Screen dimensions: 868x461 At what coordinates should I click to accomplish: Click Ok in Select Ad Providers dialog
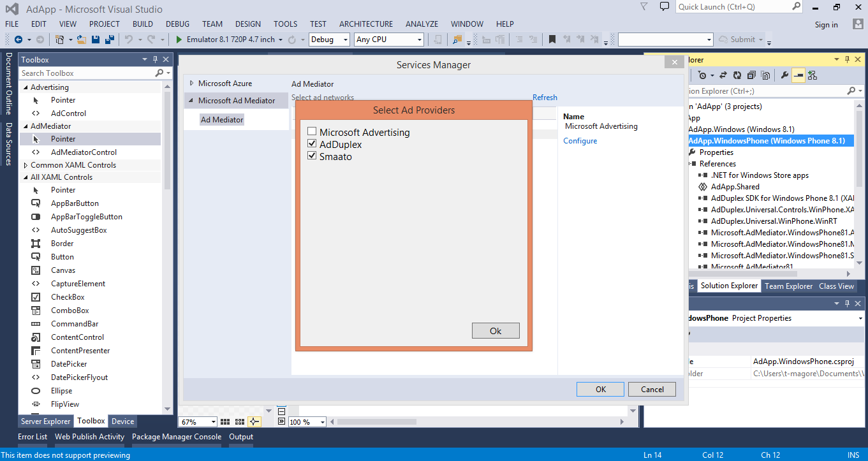(x=496, y=331)
